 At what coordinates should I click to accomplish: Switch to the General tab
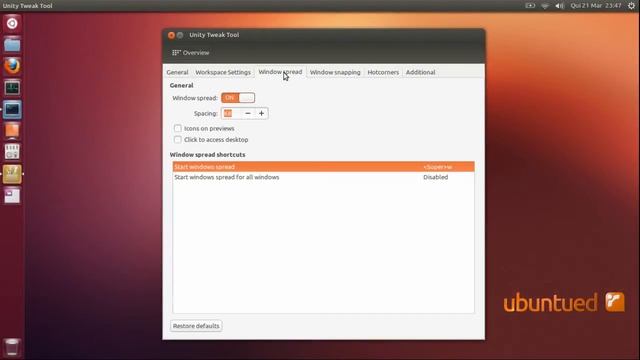pos(177,72)
